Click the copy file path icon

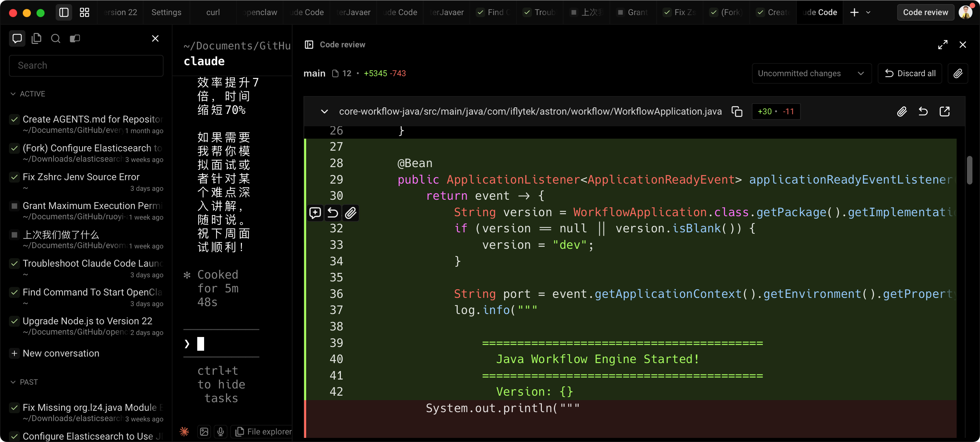[x=737, y=111]
